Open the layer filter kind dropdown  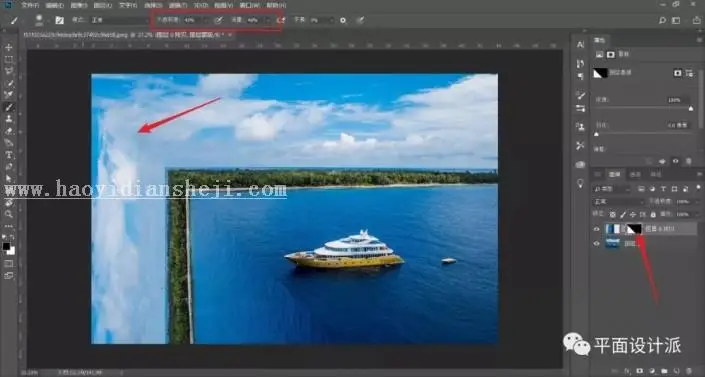[612, 189]
